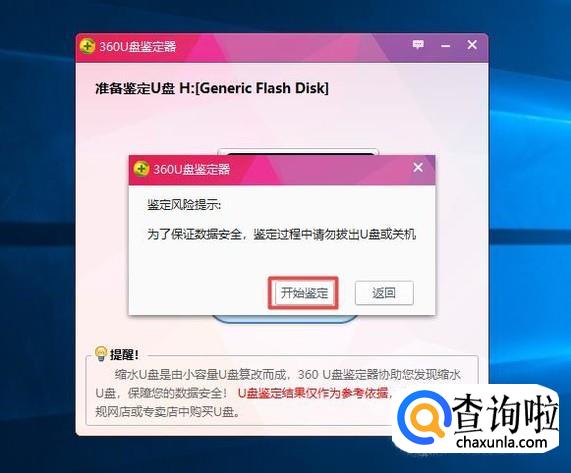Viewport: 571px width, 473px height.
Task: Click the main window title 360U盘鉴定器
Action: (138, 47)
